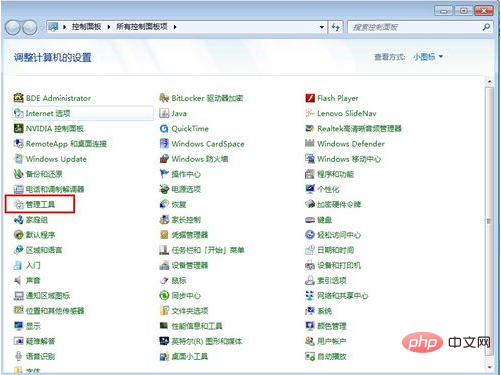Open the BDE Administrator icon
The height and width of the screenshot is (375, 501).
18,98
